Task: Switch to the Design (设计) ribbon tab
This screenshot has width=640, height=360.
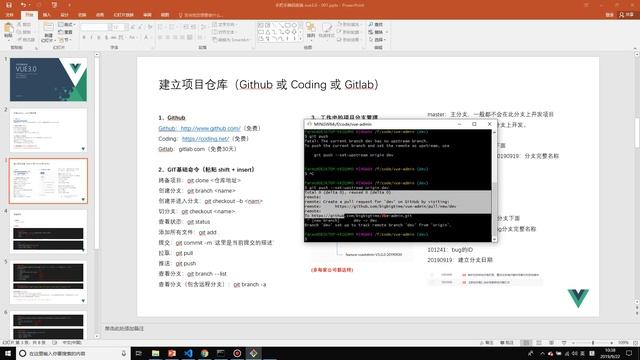Action: (x=64, y=15)
